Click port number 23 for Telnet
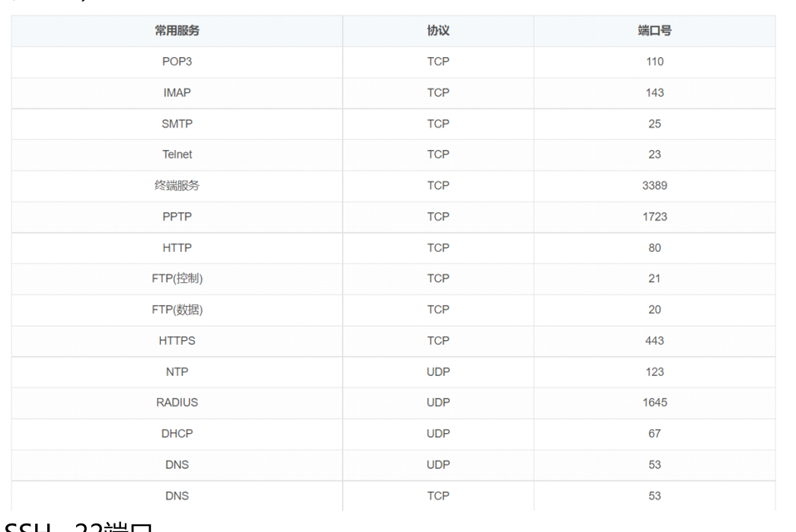The height and width of the screenshot is (532, 796). point(654,155)
